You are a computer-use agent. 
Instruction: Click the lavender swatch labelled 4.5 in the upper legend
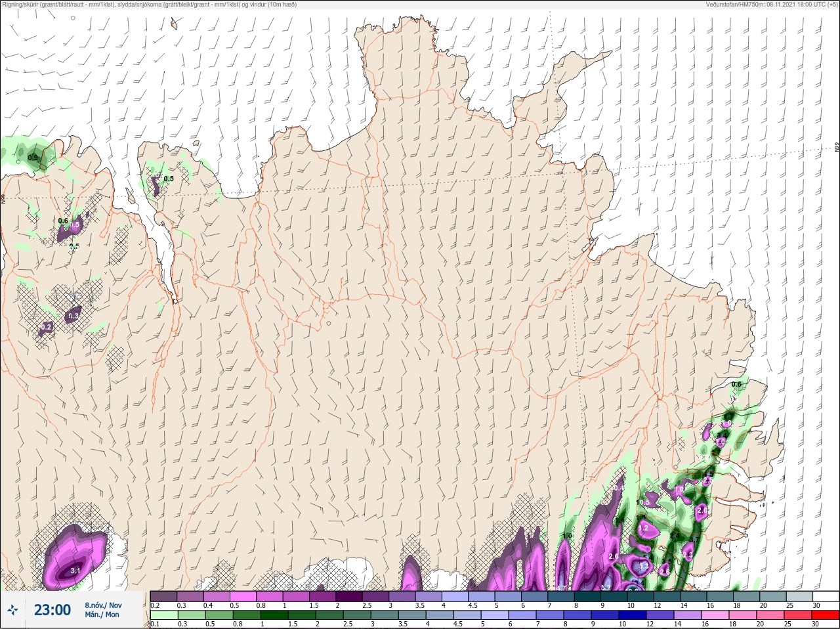[x=481, y=596]
